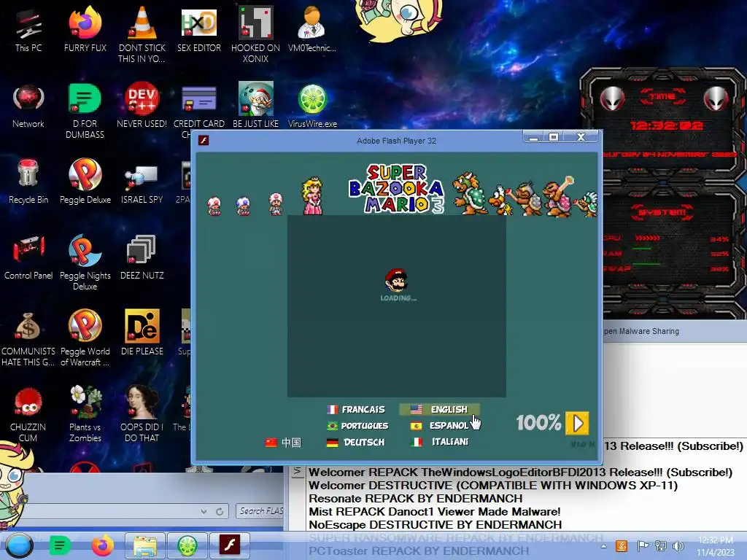Select the FRANCAIS language option
The height and width of the screenshot is (560, 747).
356,410
